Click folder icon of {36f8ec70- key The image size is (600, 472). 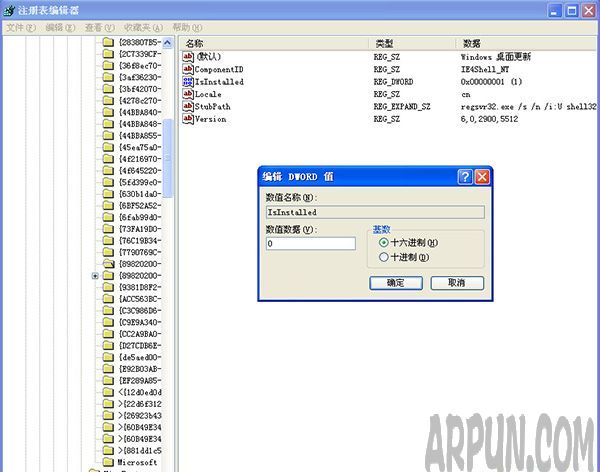pos(109,65)
